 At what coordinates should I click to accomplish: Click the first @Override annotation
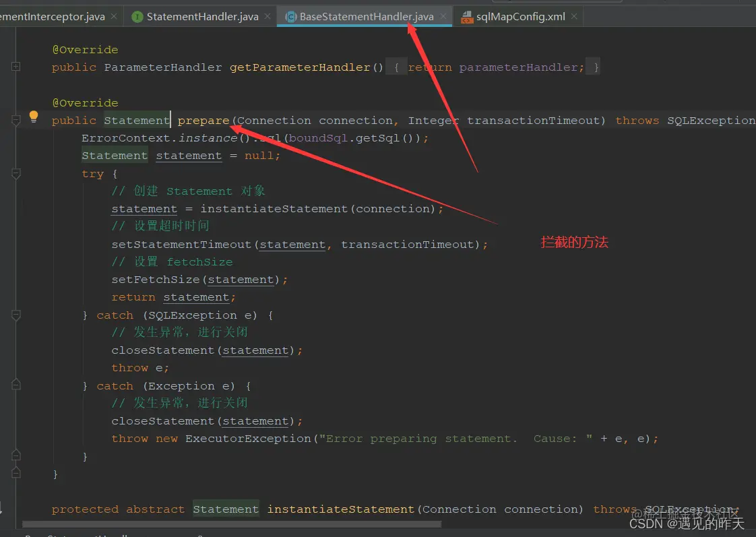pos(86,50)
